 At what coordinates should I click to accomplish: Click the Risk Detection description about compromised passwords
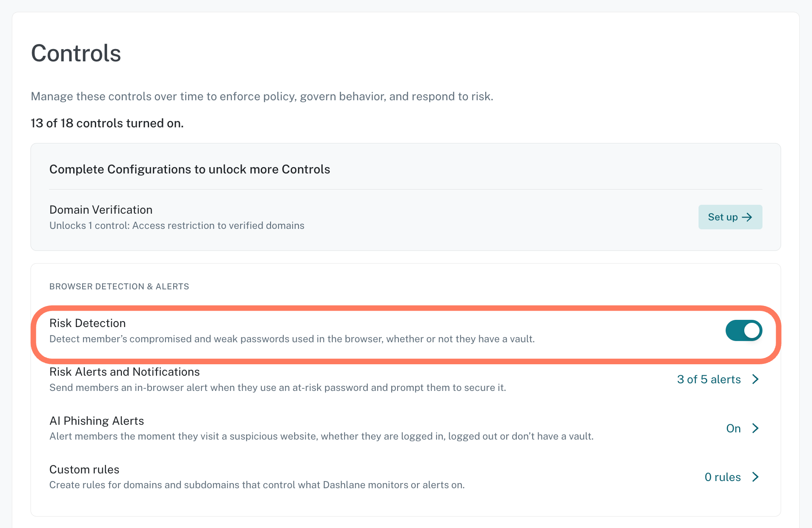coord(292,339)
